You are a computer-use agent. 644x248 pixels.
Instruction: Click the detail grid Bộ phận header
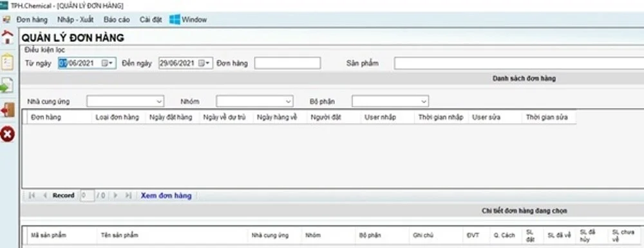pyautogui.click(x=382, y=235)
